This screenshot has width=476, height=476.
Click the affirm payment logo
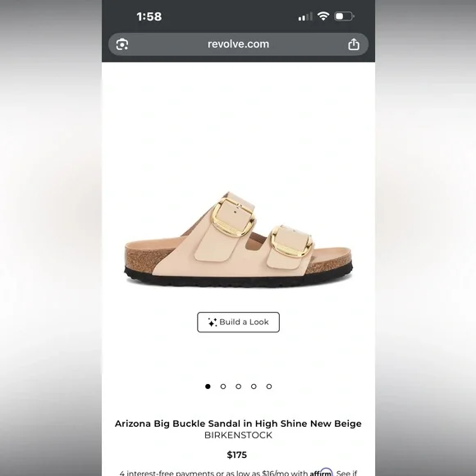[x=321, y=473]
